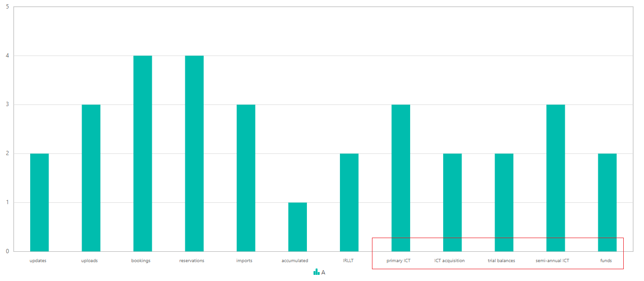
Task: Select the bookings bar
Action: pos(142,153)
